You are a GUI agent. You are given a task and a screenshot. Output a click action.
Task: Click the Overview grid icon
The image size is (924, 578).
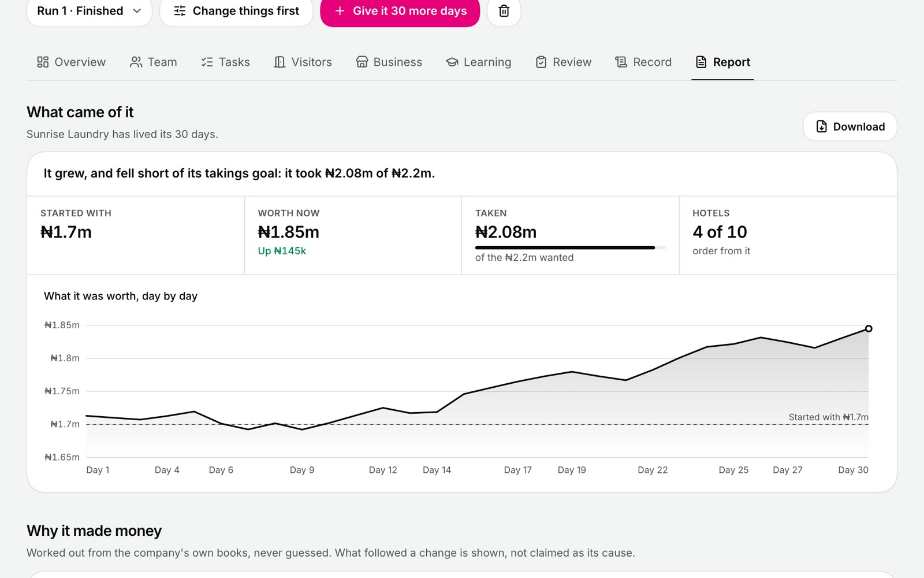coord(43,62)
